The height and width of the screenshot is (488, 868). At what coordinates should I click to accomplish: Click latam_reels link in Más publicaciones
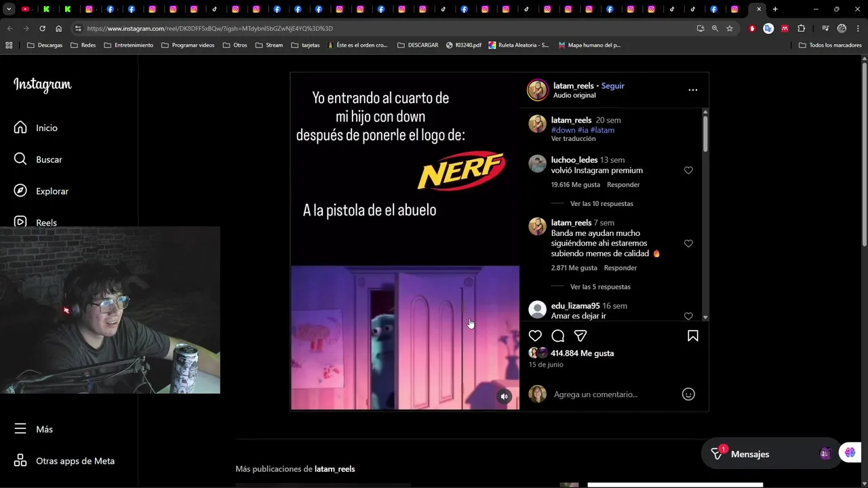point(334,469)
